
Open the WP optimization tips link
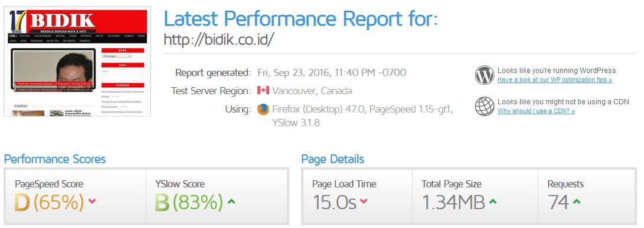pos(554,80)
